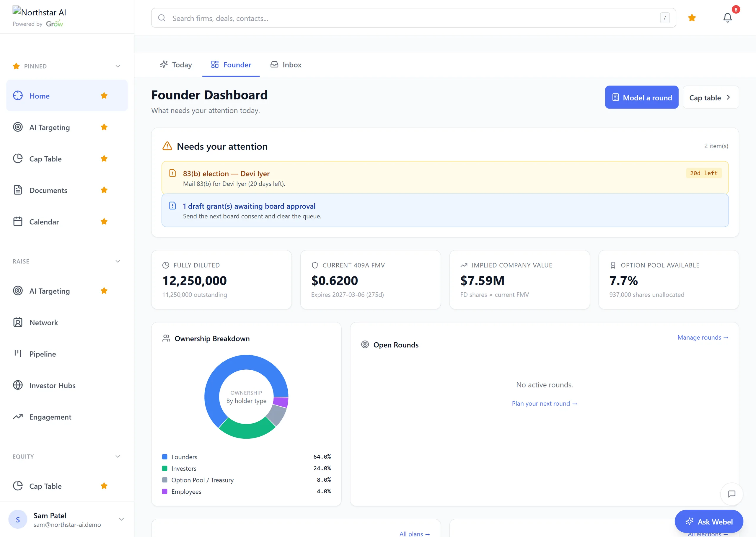Screen dimensions: 756x537
Task: Open the Cap table button
Action: pyautogui.click(x=711, y=98)
